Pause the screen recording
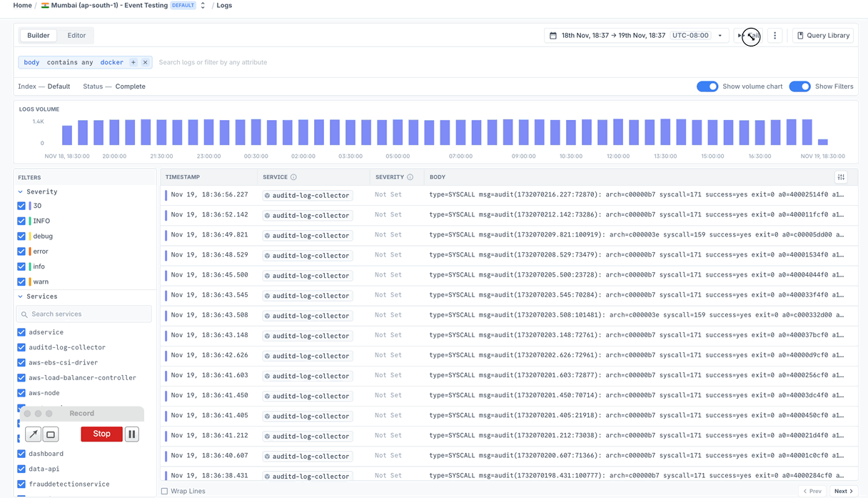 click(x=132, y=434)
